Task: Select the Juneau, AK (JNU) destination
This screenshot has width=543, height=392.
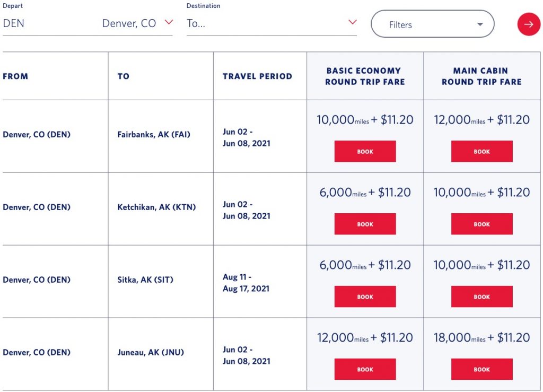Action: pyautogui.click(x=151, y=353)
